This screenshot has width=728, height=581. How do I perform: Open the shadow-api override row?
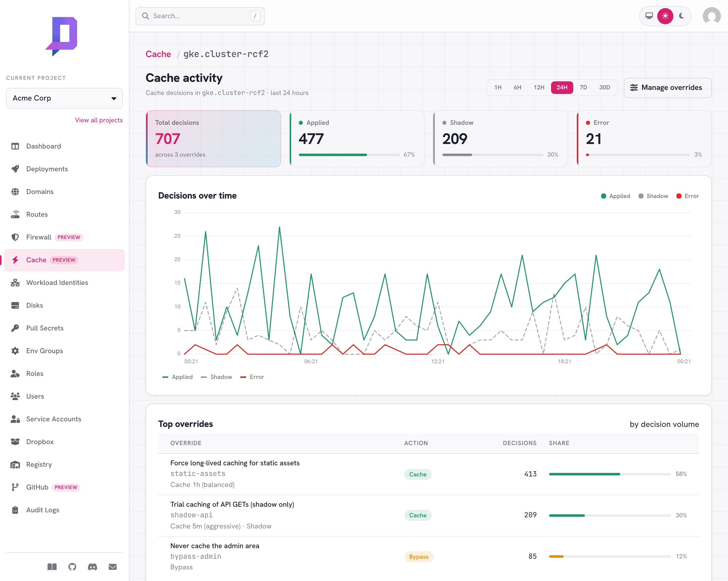tap(428, 516)
